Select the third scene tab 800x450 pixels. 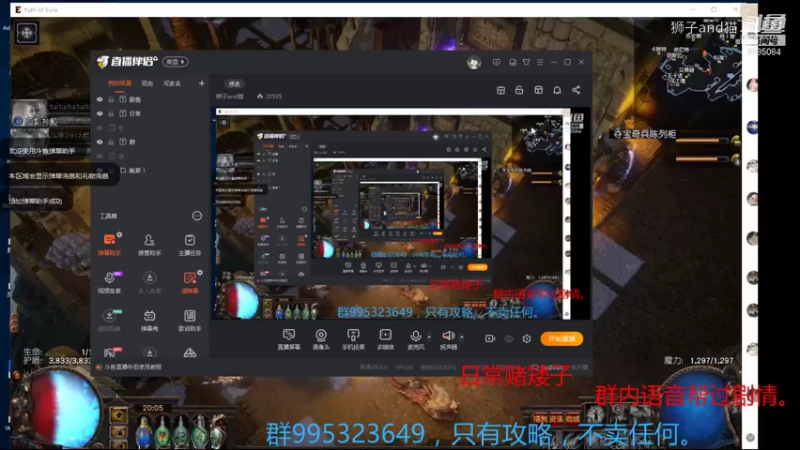coord(172,83)
